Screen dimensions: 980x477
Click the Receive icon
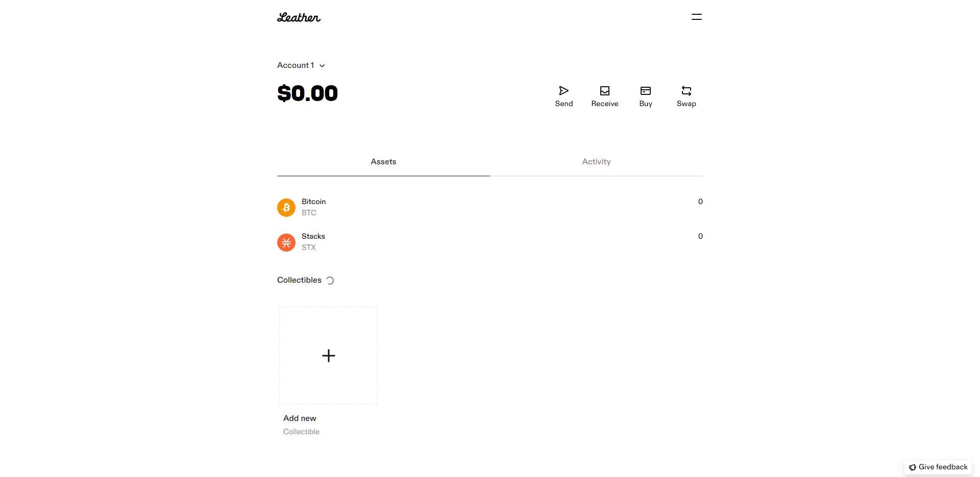pyautogui.click(x=604, y=90)
